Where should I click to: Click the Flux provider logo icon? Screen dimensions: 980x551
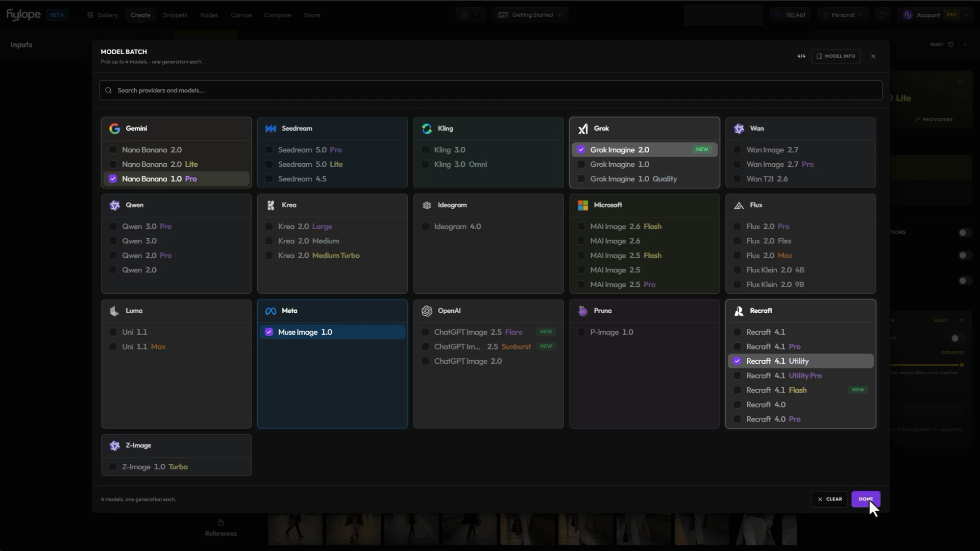[x=739, y=205]
